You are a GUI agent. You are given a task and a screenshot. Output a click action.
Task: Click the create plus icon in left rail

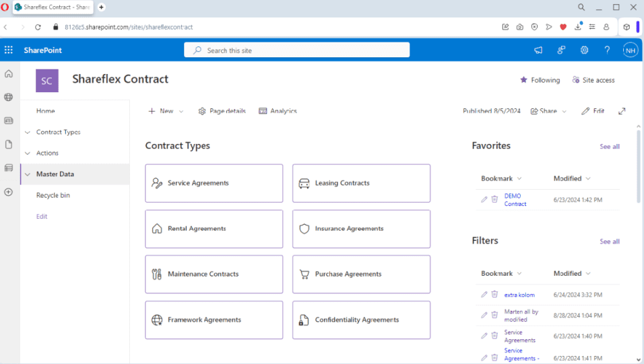[9, 192]
